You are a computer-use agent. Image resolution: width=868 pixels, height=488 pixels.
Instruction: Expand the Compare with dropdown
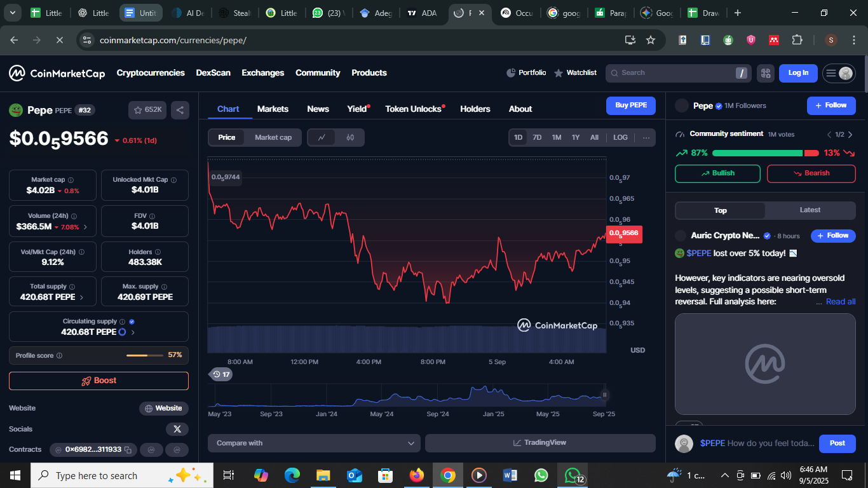[x=314, y=443]
